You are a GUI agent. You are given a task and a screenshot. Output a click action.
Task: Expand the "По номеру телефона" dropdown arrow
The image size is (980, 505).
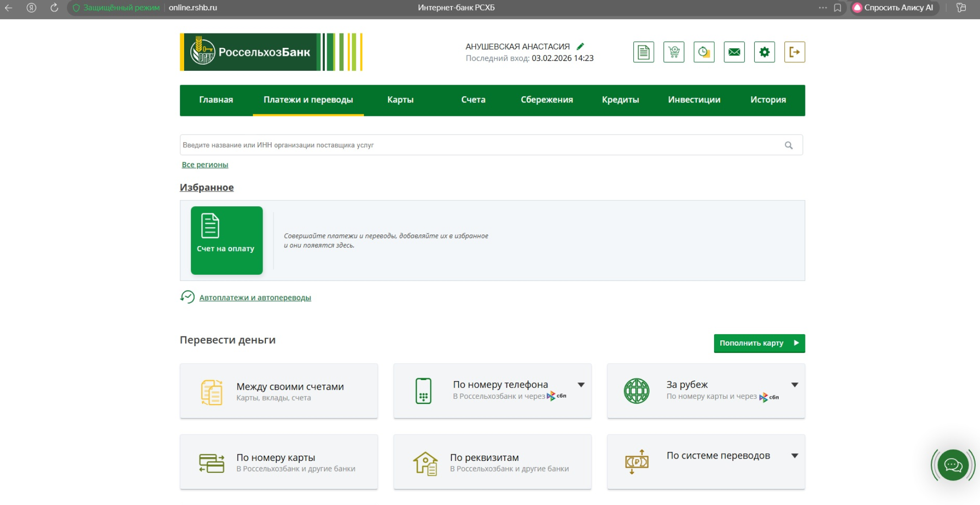point(581,385)
